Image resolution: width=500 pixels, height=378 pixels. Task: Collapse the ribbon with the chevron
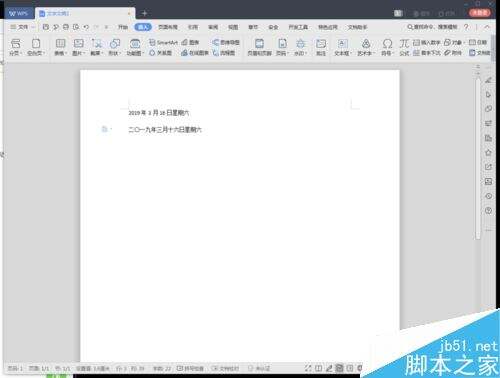point(487,27)
